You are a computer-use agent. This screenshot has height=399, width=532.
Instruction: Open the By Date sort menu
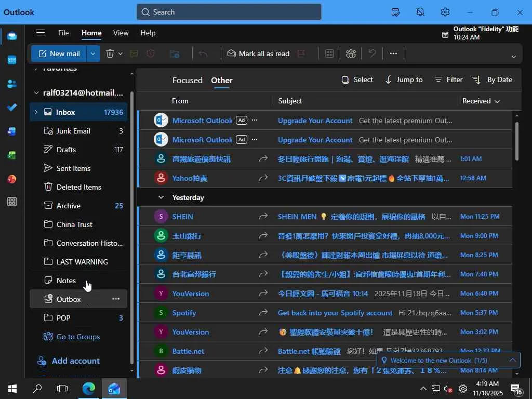pos(493,79)
